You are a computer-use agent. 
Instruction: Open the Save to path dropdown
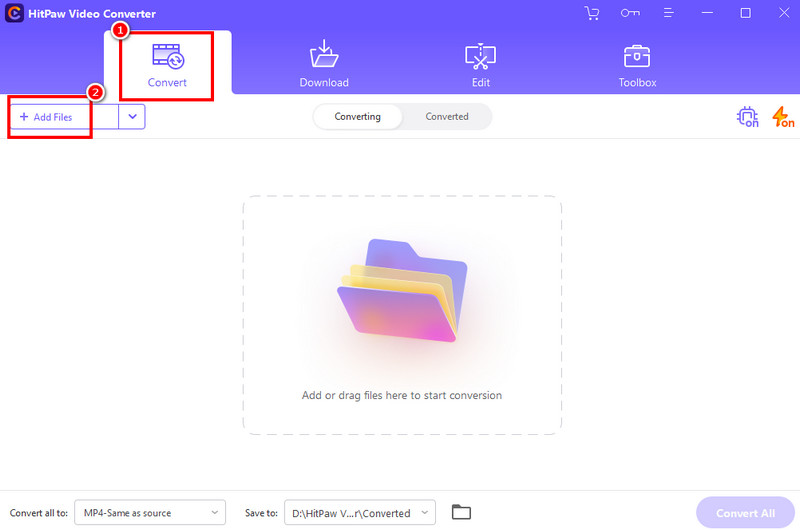(x=360, y=513)
